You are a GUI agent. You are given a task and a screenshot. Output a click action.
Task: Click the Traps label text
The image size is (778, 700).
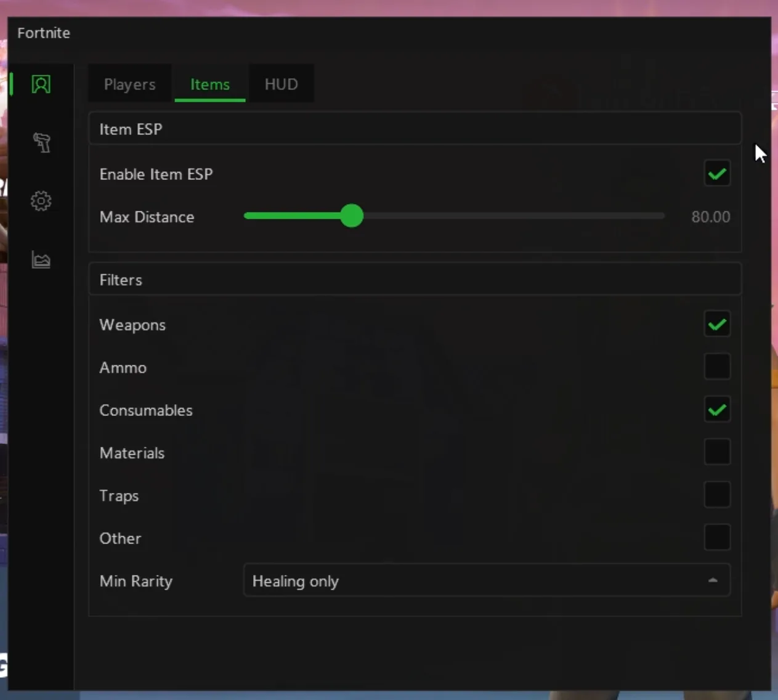point(119,496)
